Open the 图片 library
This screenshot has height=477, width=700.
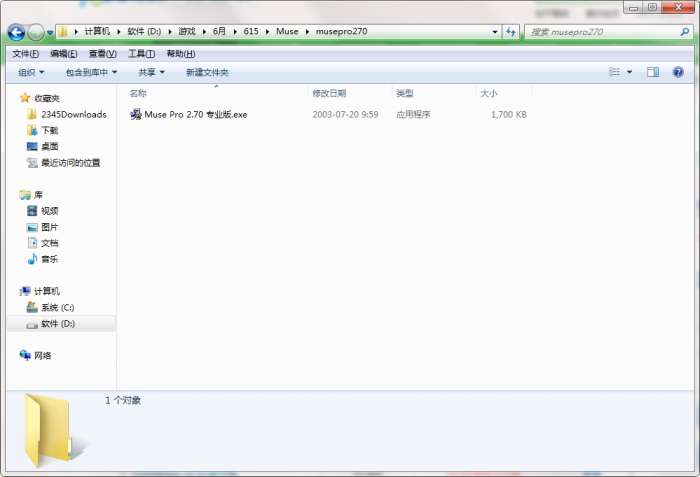[50, 227]
